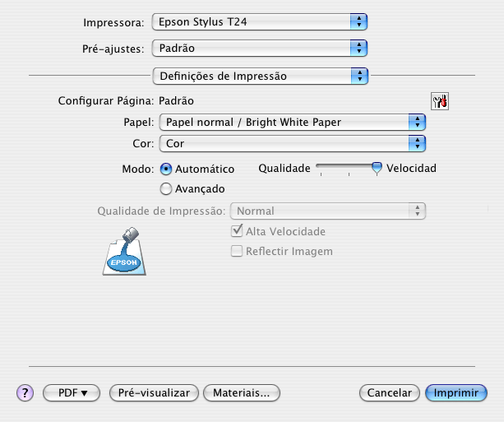Open the disabled Qualidade de Impressão dropdown
The image size is (504, 422).
click(x=328, y=211)
